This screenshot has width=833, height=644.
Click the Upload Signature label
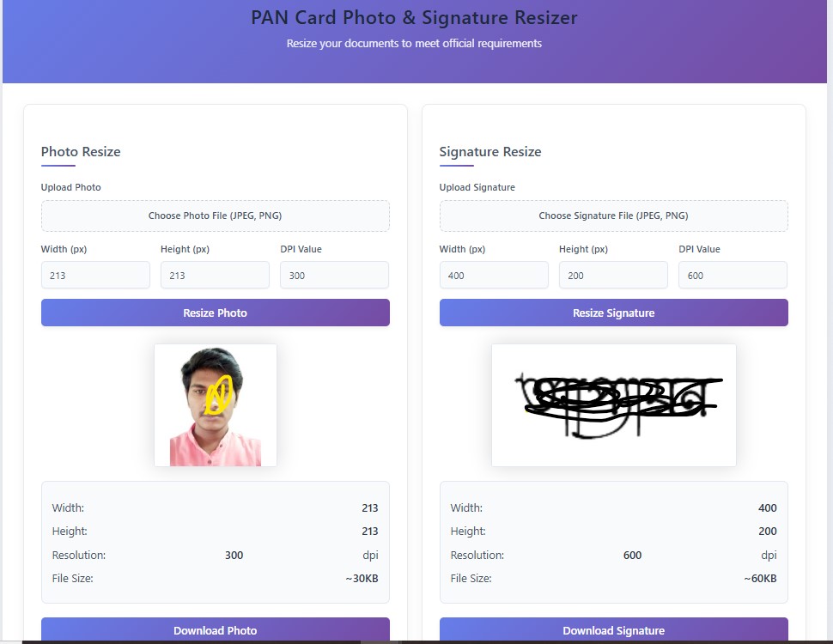tap(477, 187)
